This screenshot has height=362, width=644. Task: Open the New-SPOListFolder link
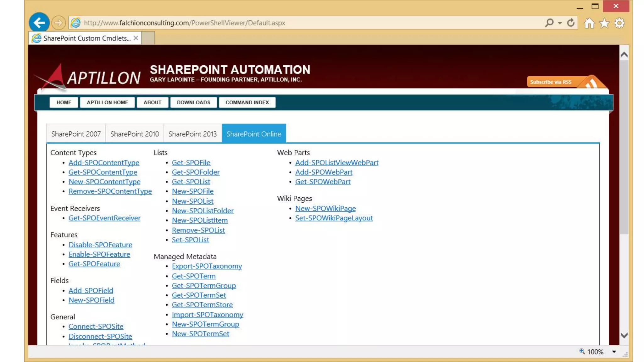(x=203, y=211)
